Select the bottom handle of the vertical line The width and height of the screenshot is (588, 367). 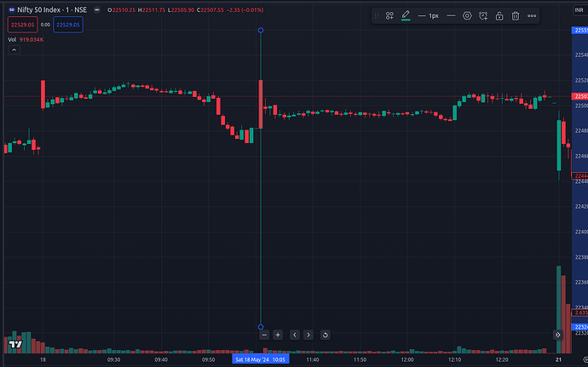pos(261,327)
